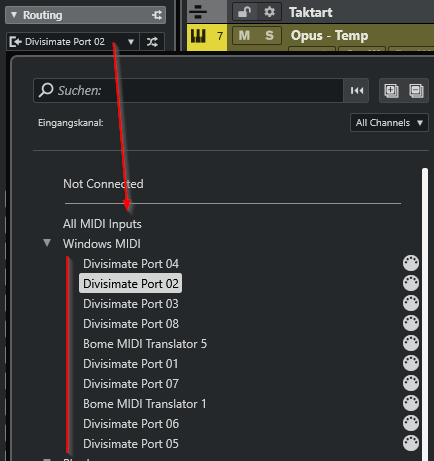Toggle the lock icon next to Taktart
Image resolution: width=434 pixels, height=461 pixels.
[244, 12]
